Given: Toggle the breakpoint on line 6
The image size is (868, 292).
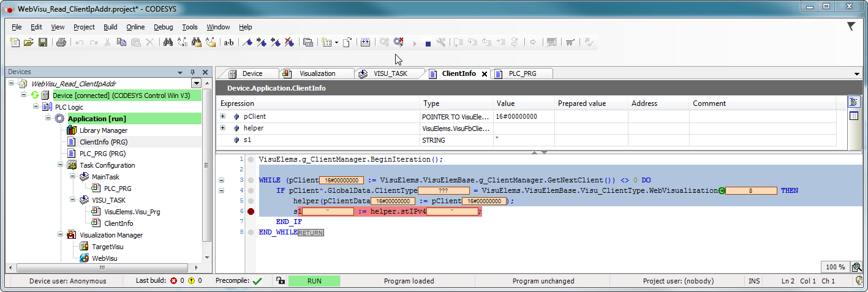Looking at the screenshot, I should pyautogui.click(x=251, y=211).
